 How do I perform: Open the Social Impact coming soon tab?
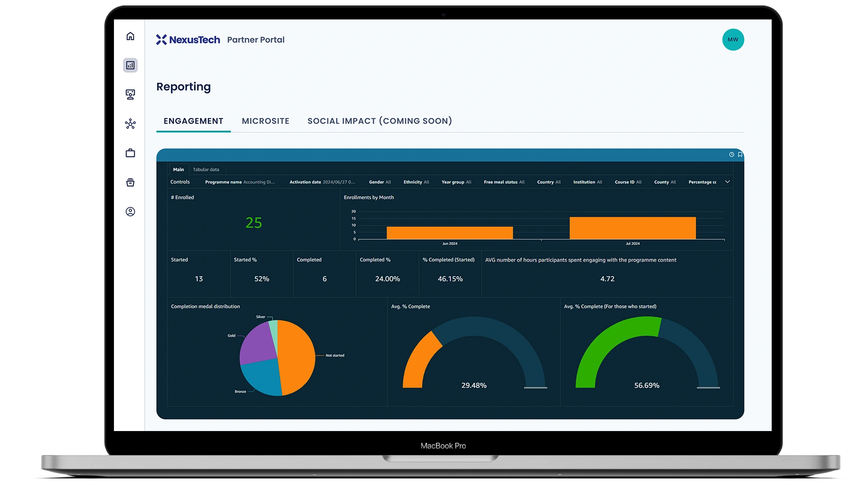pos(379,121)
